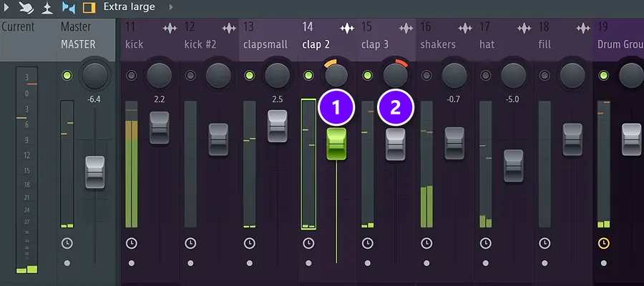Open the Extra large layout dropdown
This screenshot has height=286, width=644.
click(129, 6)
